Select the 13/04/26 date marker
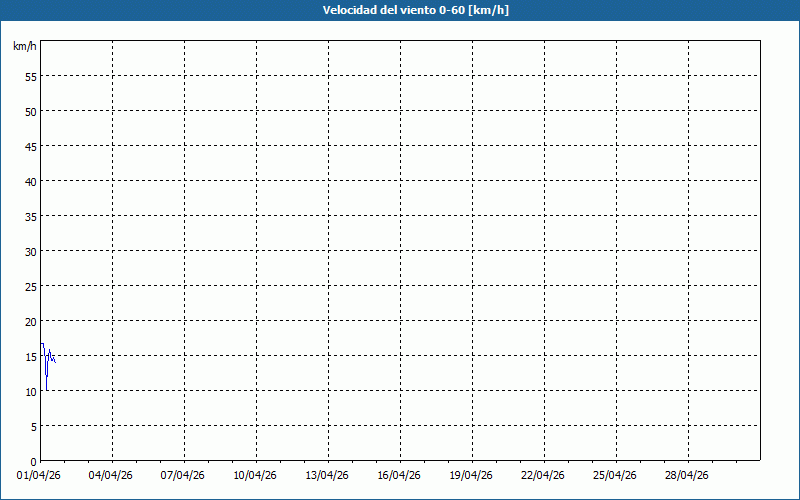 pos(328,475)
